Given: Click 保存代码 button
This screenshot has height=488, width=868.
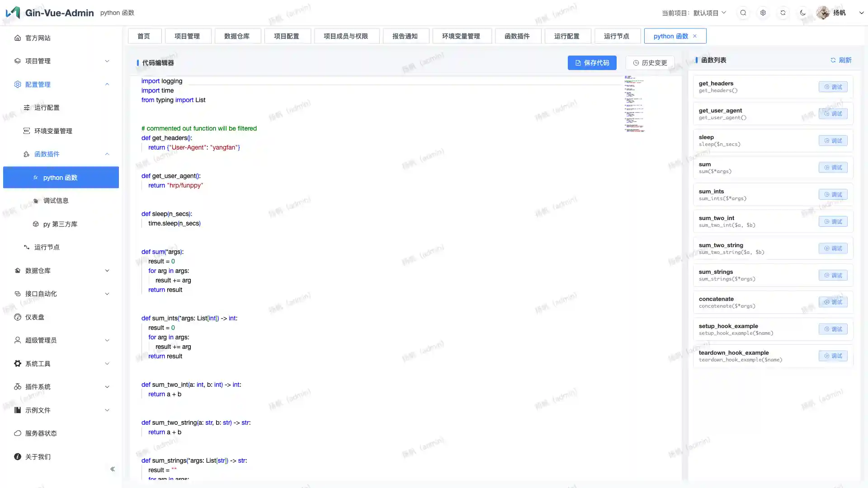Looking at the screenshot, I should (592, 63).
